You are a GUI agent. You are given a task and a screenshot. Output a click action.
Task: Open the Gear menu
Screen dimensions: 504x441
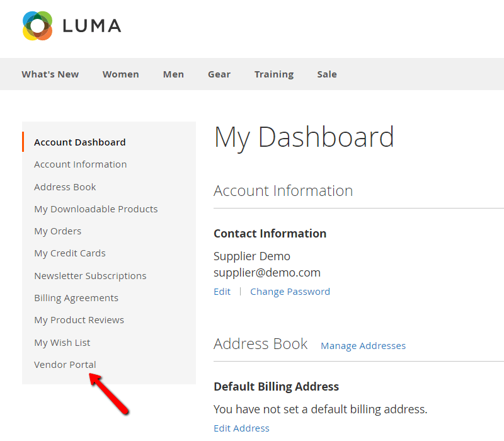click(x=219, y=74)
